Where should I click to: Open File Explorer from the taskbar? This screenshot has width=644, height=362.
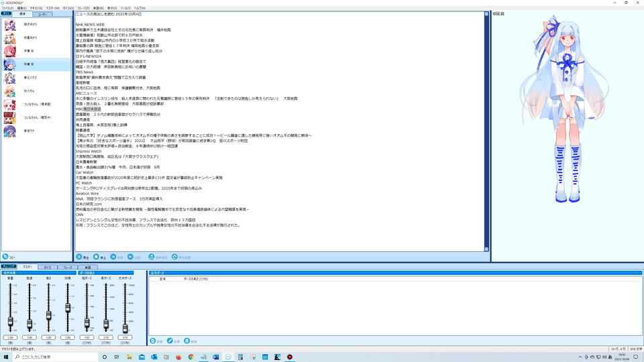point(129,357)
